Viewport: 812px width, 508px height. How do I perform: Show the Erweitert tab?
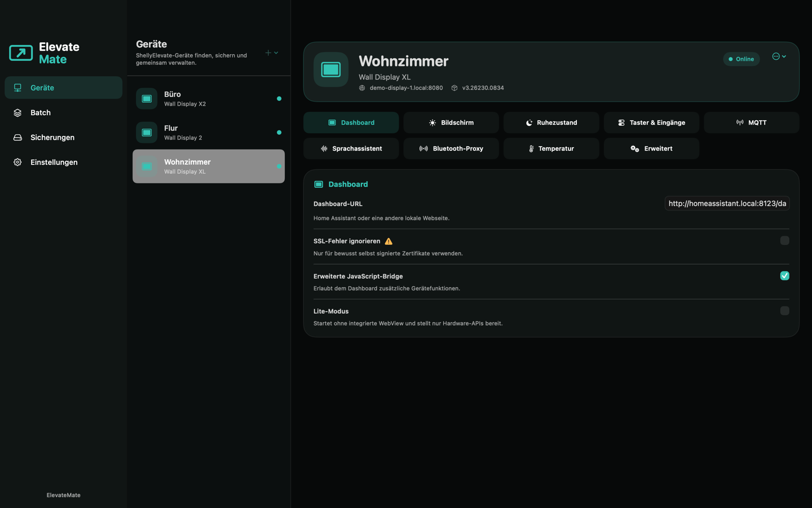(651, 148)
